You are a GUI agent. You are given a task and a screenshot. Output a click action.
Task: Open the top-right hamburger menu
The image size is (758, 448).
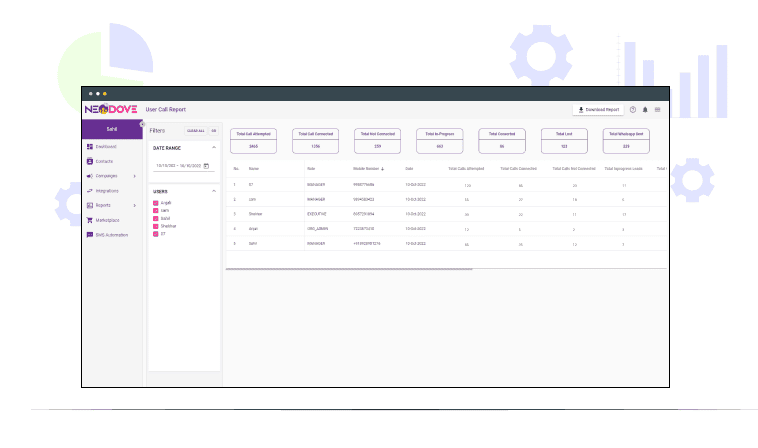(657, 110)
